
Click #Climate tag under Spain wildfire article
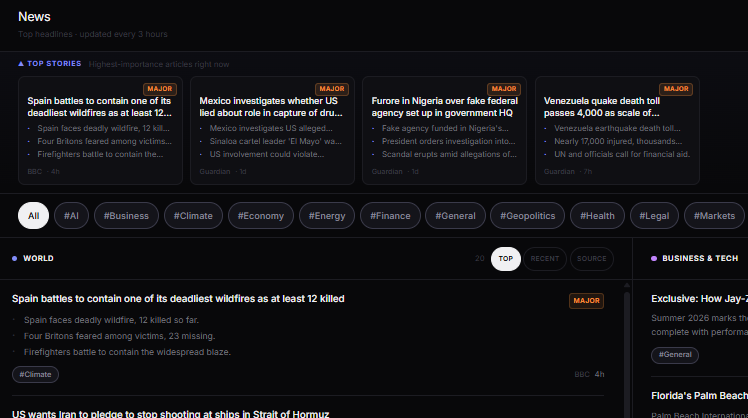pos(35,375)
